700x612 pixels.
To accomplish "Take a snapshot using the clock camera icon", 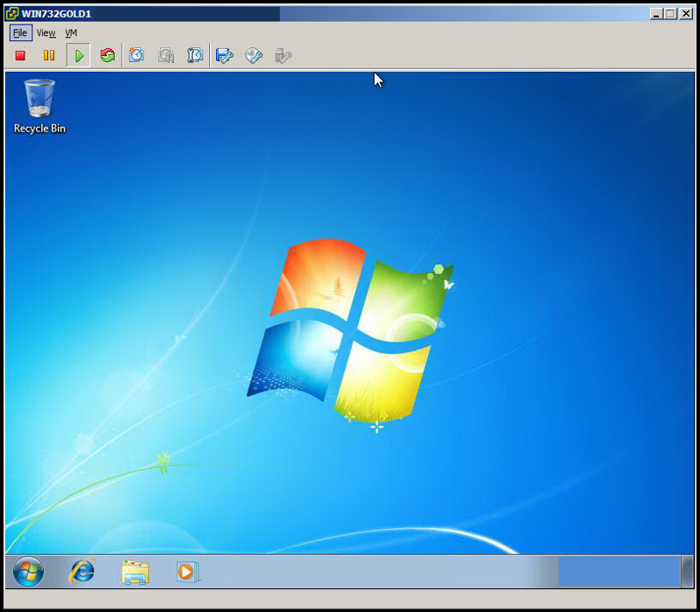I will [x=136, y=55].
